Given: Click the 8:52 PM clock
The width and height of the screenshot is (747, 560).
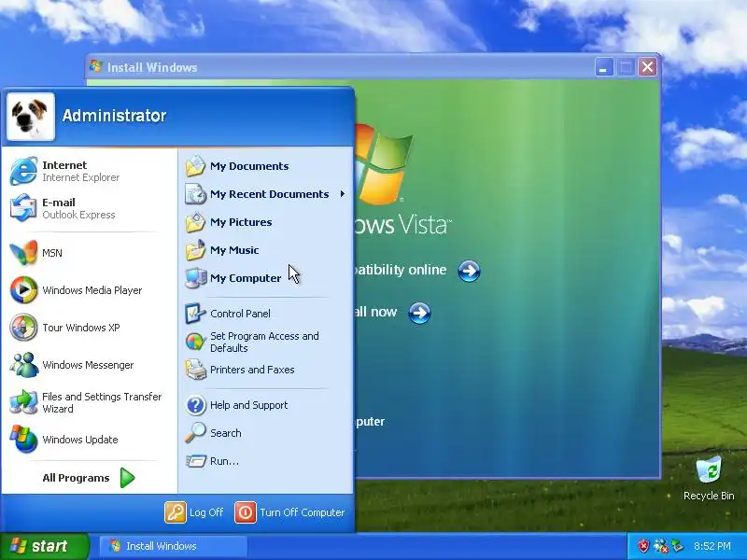Looking at the screenshot, I should 712,546.
